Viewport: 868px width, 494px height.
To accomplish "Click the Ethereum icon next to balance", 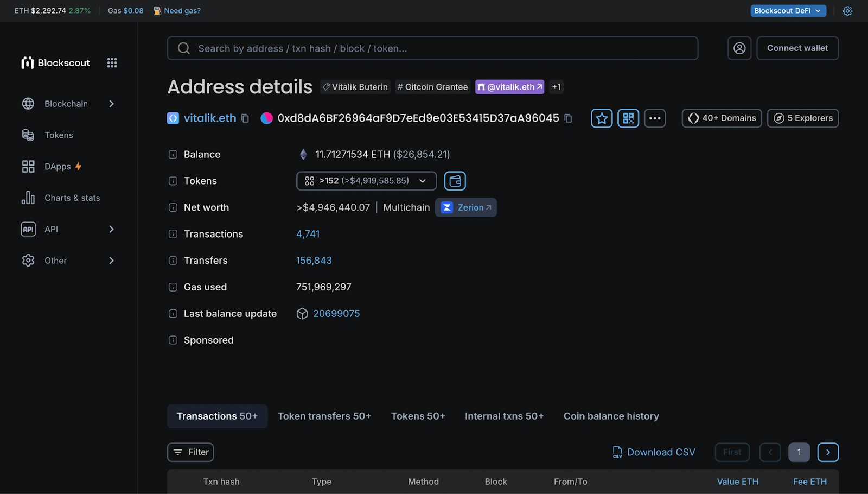I will [304, 155].
